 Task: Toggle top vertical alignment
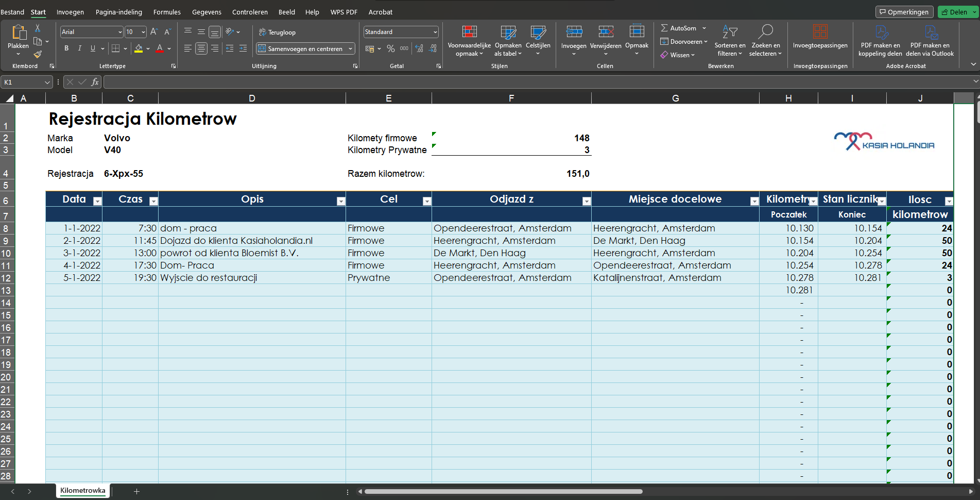tap(188, 32)
